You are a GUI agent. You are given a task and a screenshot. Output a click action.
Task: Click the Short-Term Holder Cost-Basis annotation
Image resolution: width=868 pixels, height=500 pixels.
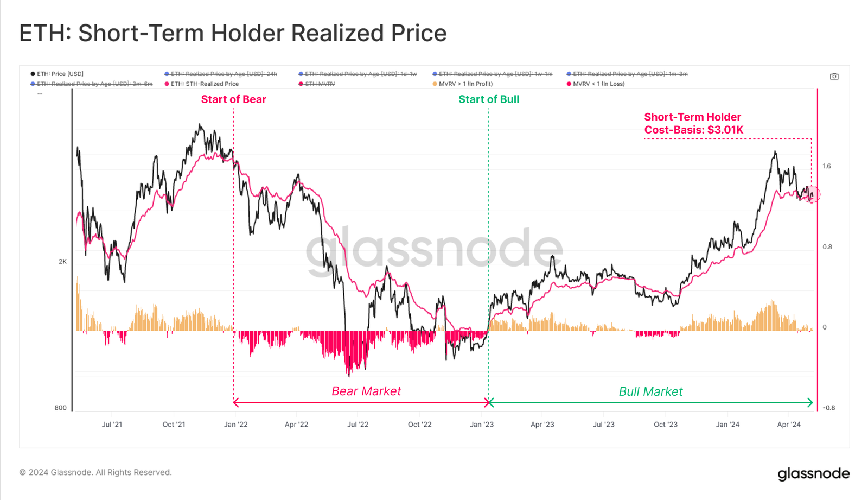[x=693, y=123]
